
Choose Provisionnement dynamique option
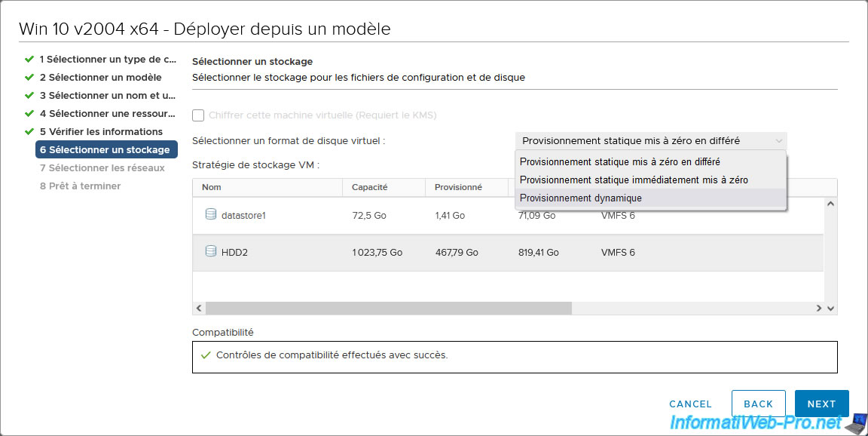click(x=580, y=198)
